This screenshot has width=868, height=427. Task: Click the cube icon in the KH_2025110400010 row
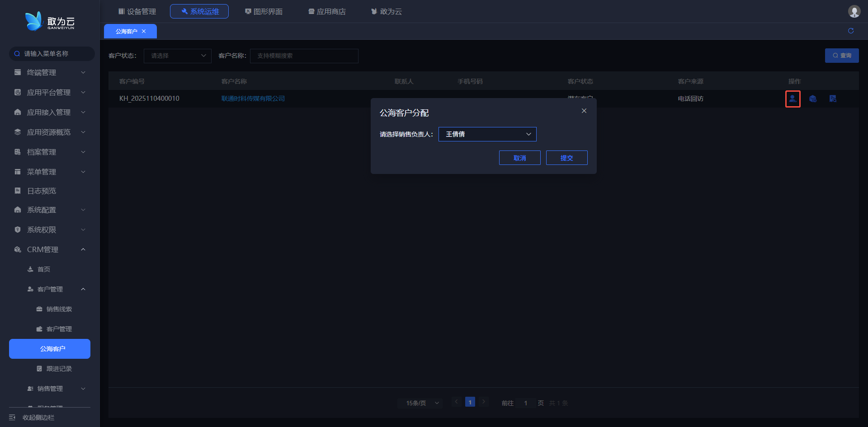[x=813, y=99]
